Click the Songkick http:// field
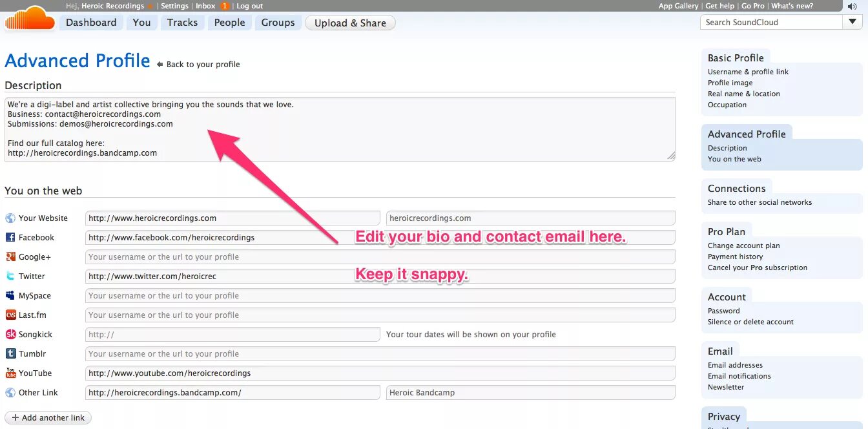 coord(232,335)
